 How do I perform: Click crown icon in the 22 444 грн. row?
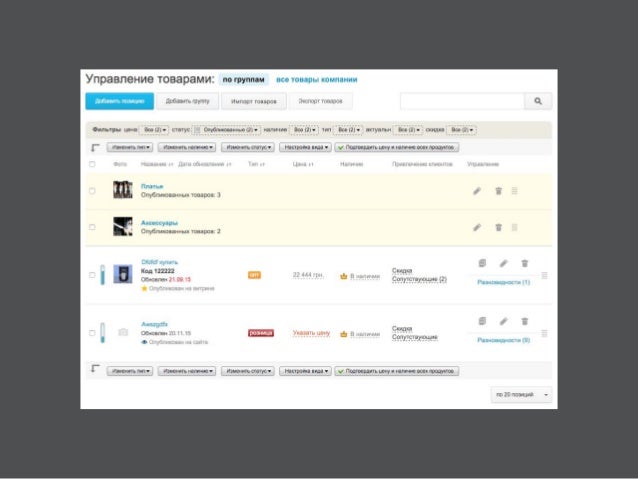tap(343, 276)
